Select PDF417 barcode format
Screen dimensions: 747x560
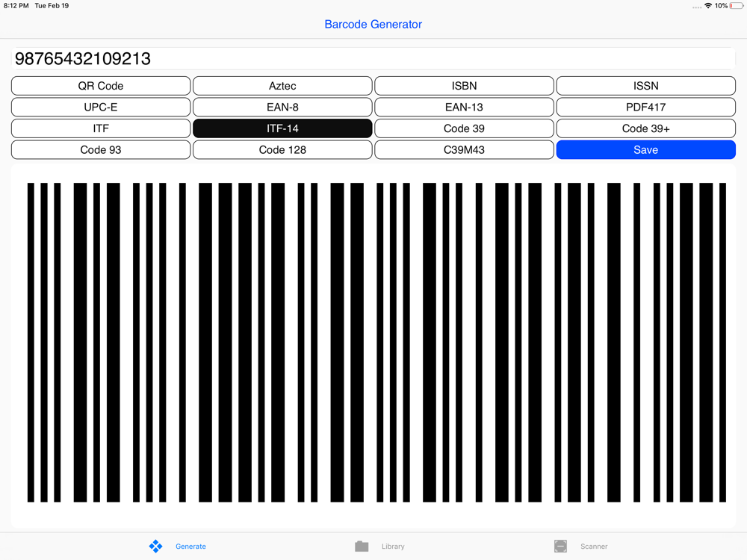click(646, 107)
